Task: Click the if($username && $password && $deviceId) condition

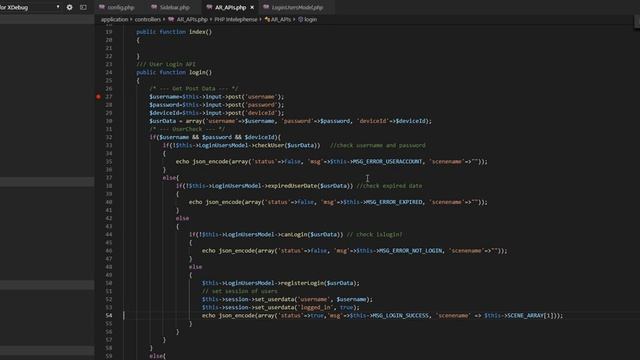Action: (215, 137)
